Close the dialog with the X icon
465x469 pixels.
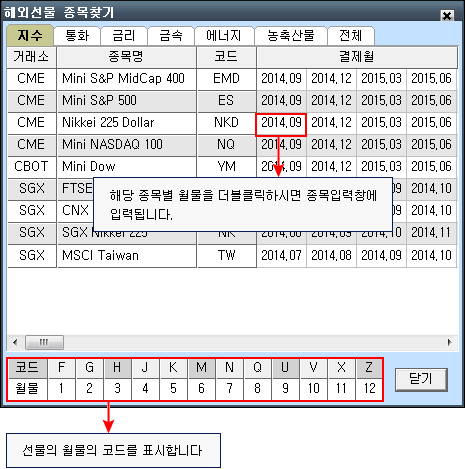(x=447, y=15)
